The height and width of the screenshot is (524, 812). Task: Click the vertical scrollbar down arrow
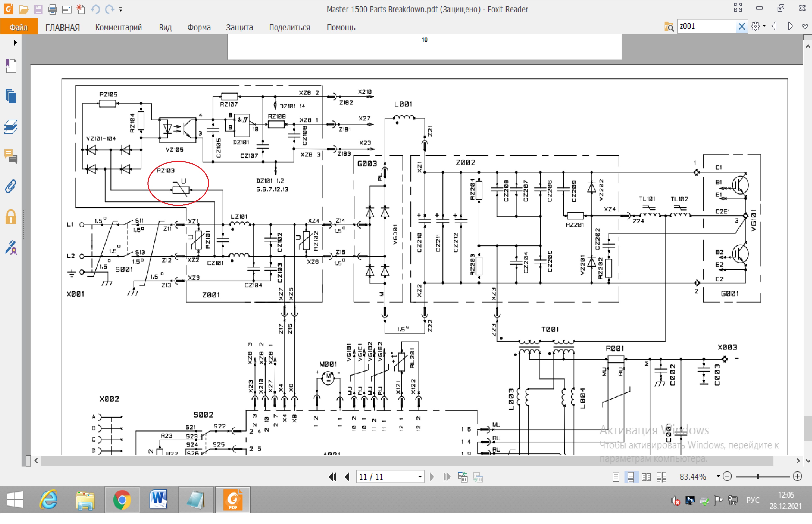click(808, 461)
